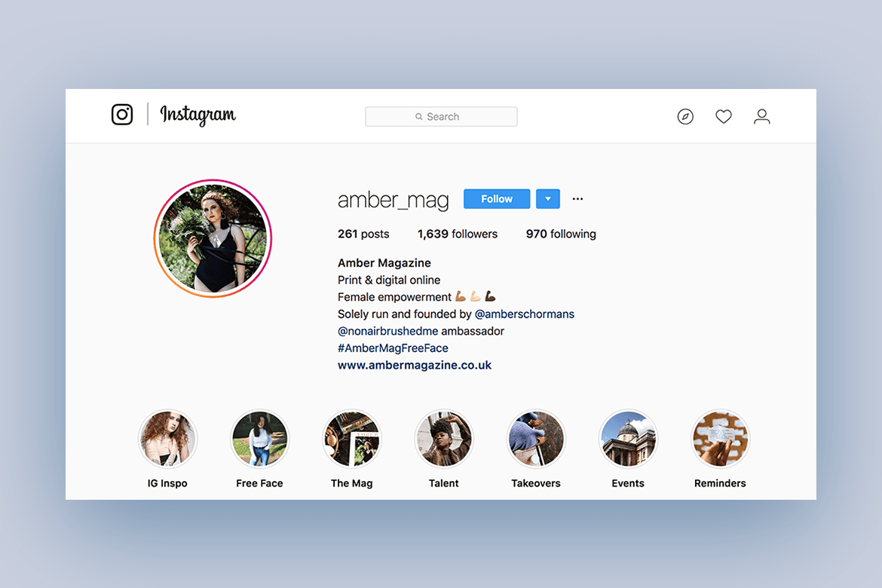Open the #AmberMagFreeFace hashtag
The image size is (882, 588).
tap(393, 348)
